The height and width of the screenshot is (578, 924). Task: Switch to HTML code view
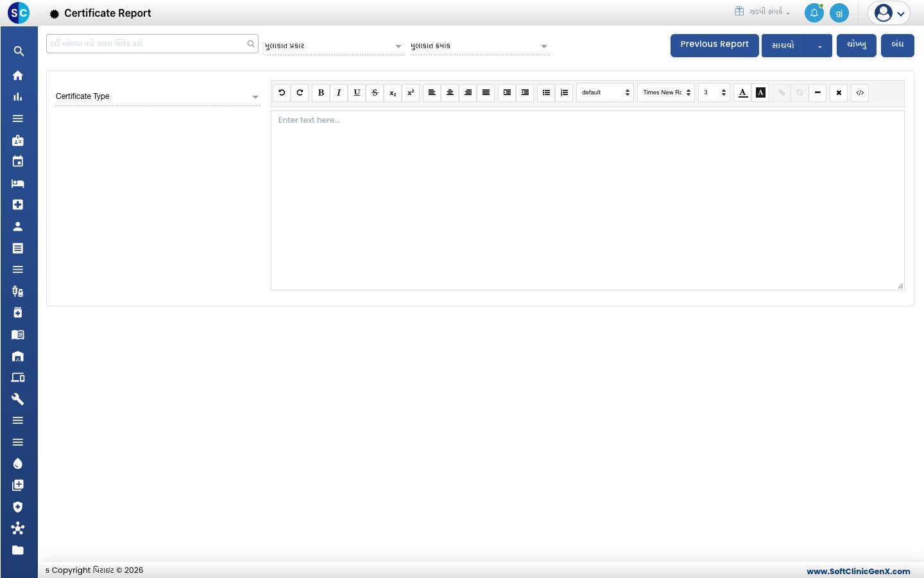(x=860, y=92)
